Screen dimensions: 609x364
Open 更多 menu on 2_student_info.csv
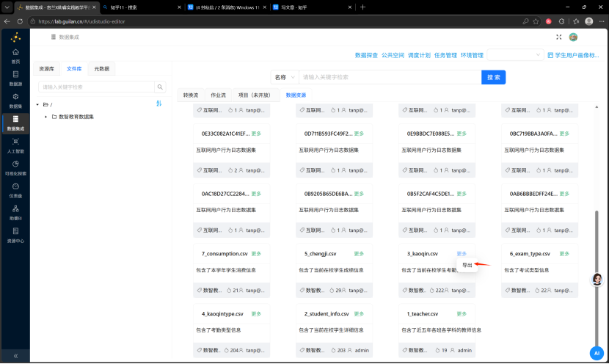coord(359,314)
